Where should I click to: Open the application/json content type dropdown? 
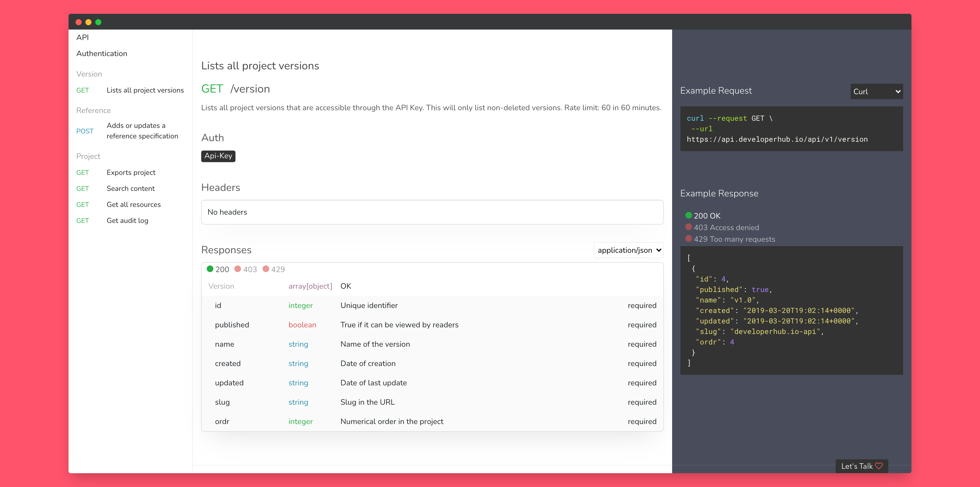click(x=628, y=250)
